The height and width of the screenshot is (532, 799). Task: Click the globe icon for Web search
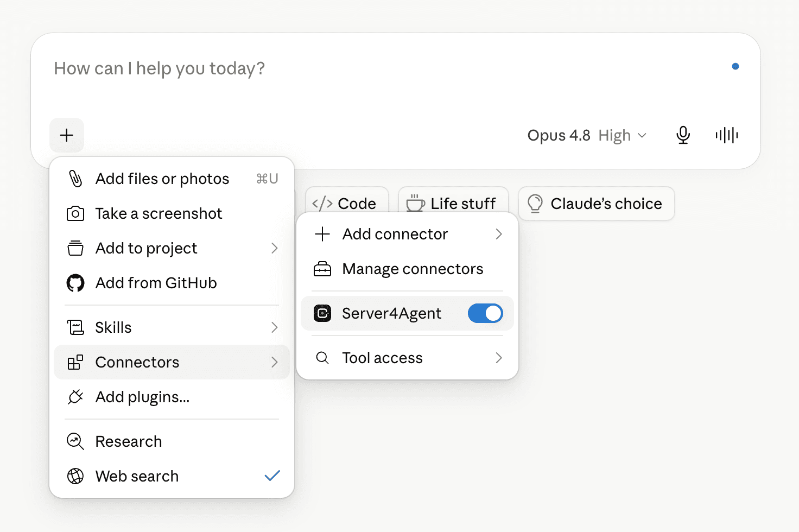click(x=75, y=476)
